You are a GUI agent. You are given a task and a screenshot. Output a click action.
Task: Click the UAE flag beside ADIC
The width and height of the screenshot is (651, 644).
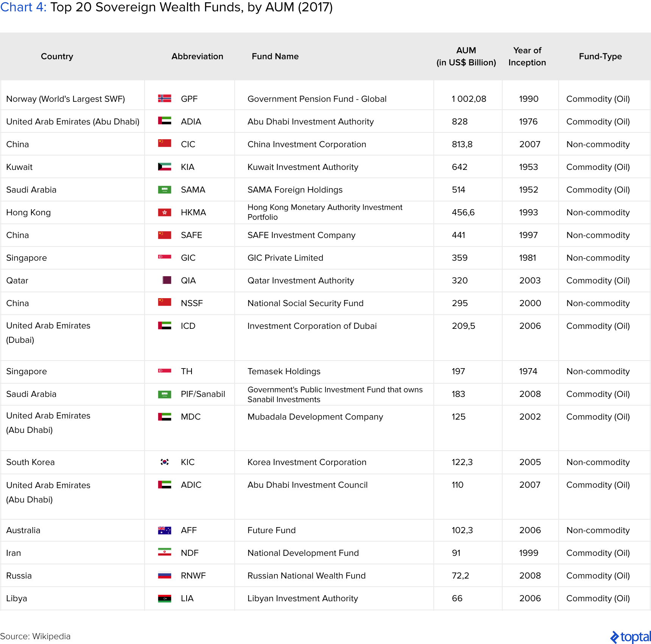coord(164,484)
